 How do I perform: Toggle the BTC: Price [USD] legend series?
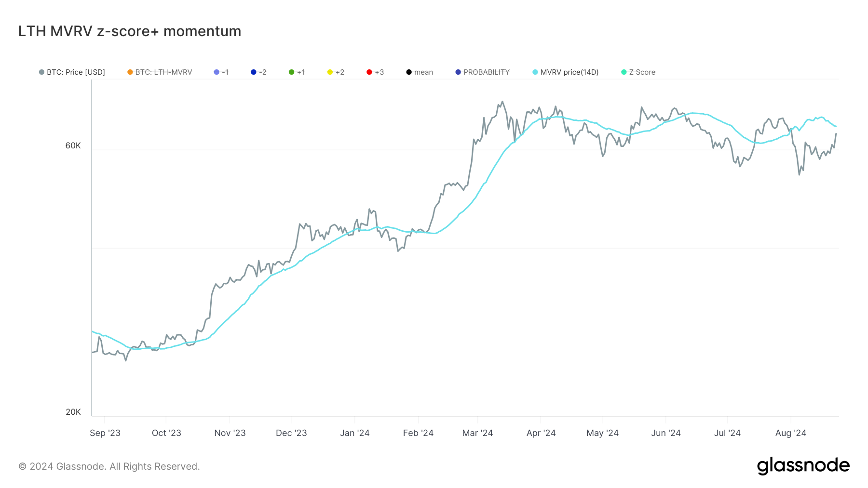[72, 72]
